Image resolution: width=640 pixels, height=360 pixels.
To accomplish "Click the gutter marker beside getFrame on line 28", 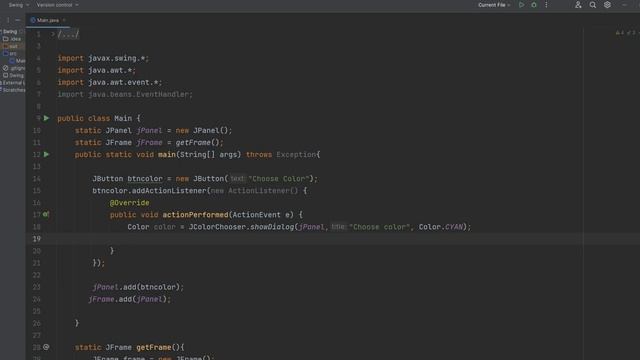I will (x=46, y=347).
